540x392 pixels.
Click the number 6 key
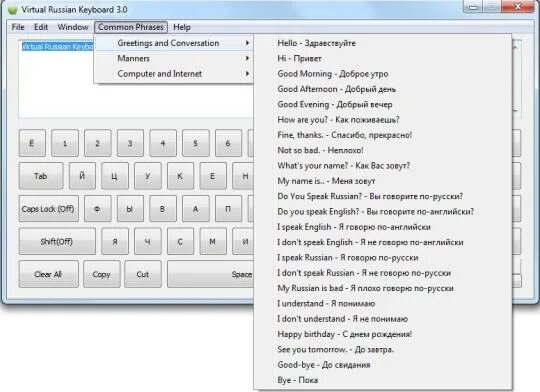(x=228, y=143)
